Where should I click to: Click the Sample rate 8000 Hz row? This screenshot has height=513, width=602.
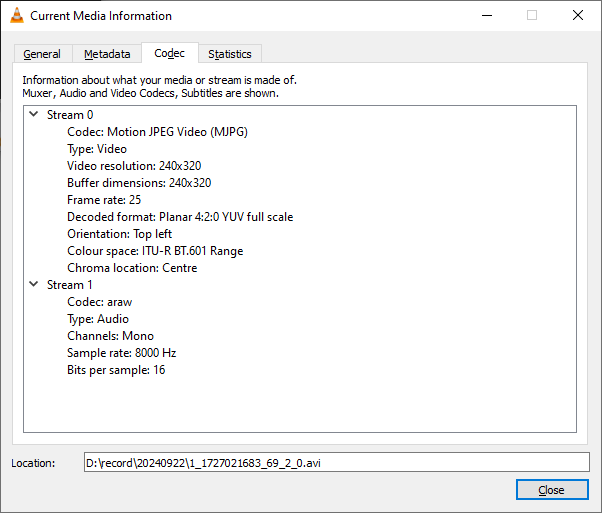(x=122, y=353)
